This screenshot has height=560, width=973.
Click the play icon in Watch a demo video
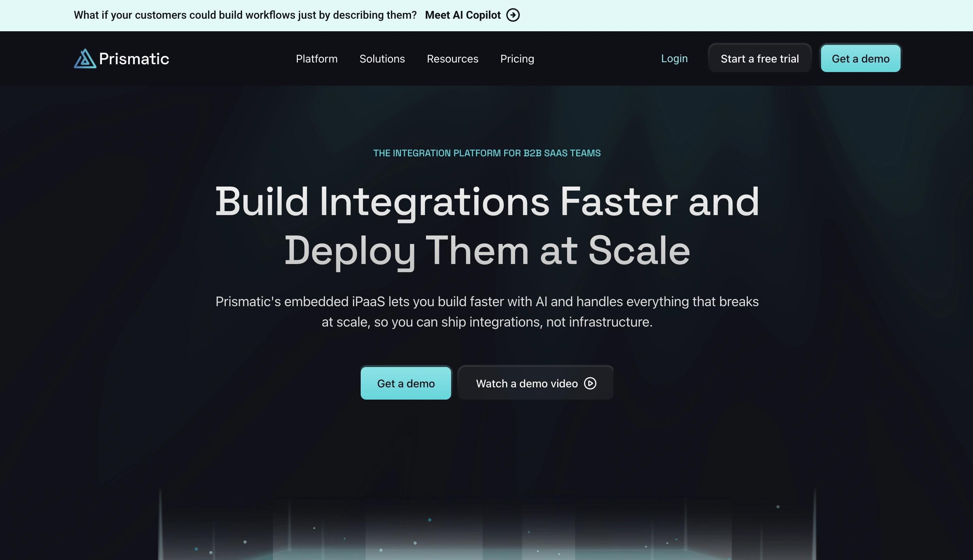click(590, 383)
